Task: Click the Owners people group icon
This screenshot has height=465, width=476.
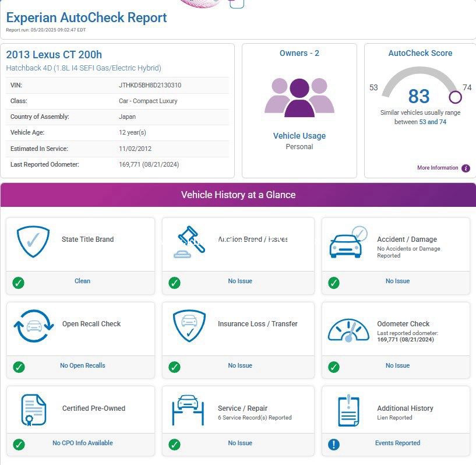Action: 299,97
